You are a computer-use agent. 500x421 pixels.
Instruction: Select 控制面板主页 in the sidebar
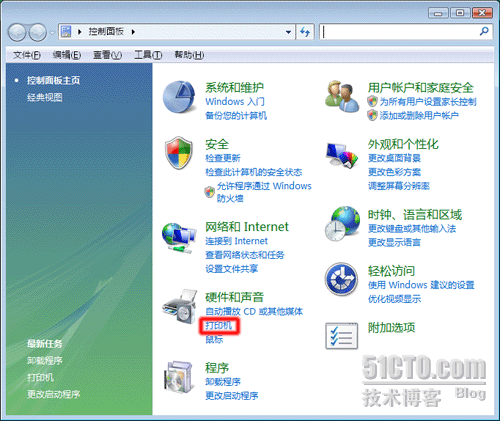(x=53, y=80)
